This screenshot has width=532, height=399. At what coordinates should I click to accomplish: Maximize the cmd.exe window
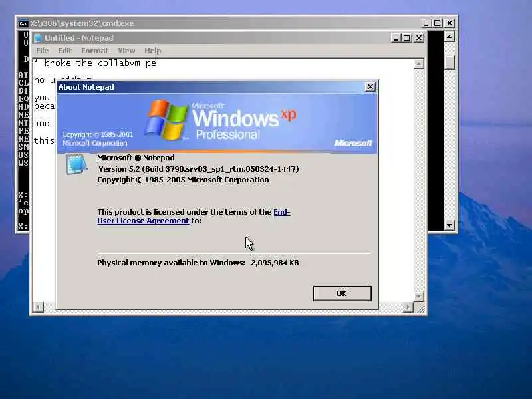(438, 23)
